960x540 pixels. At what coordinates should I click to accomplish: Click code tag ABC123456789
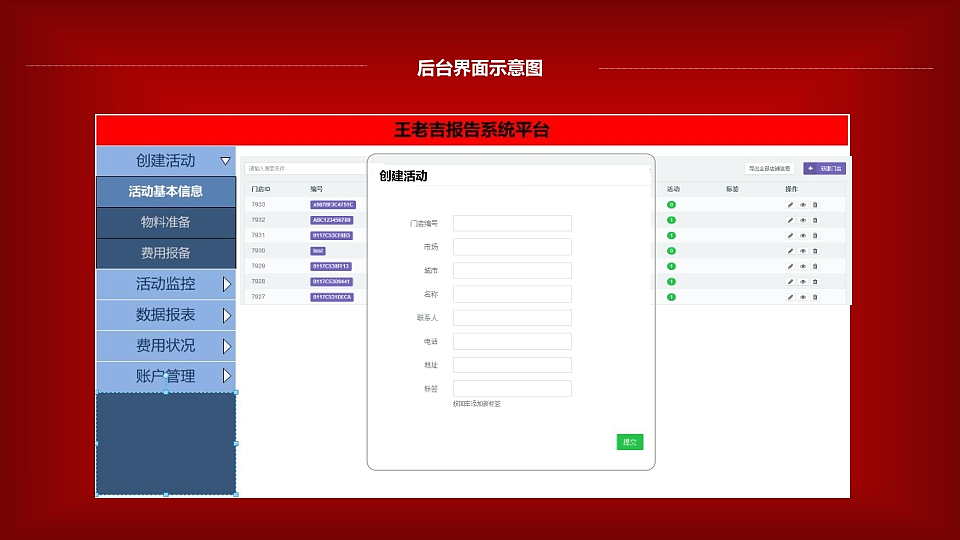[x=332, y=220]
